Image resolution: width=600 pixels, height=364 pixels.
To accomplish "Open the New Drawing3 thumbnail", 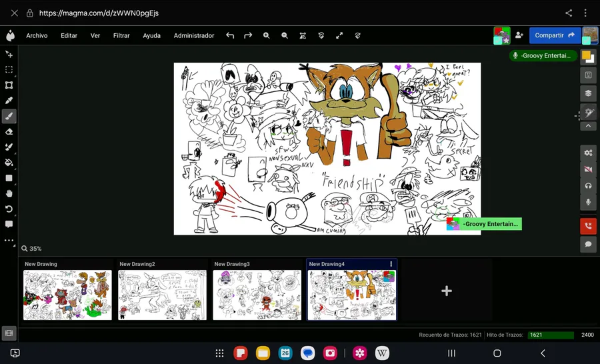I will 257,295.
